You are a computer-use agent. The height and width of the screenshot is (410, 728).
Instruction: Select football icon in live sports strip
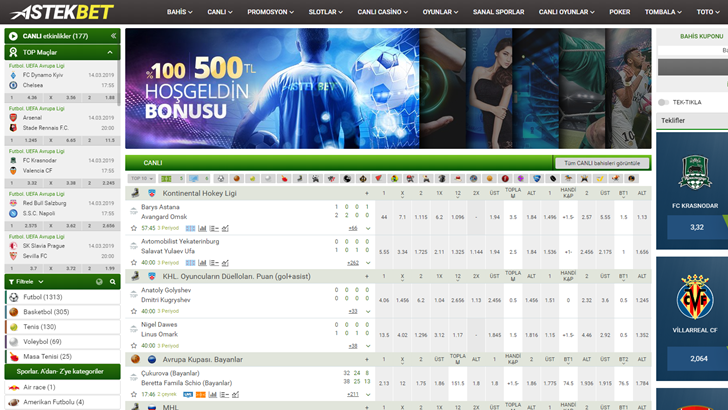click(x=221, y=178)
